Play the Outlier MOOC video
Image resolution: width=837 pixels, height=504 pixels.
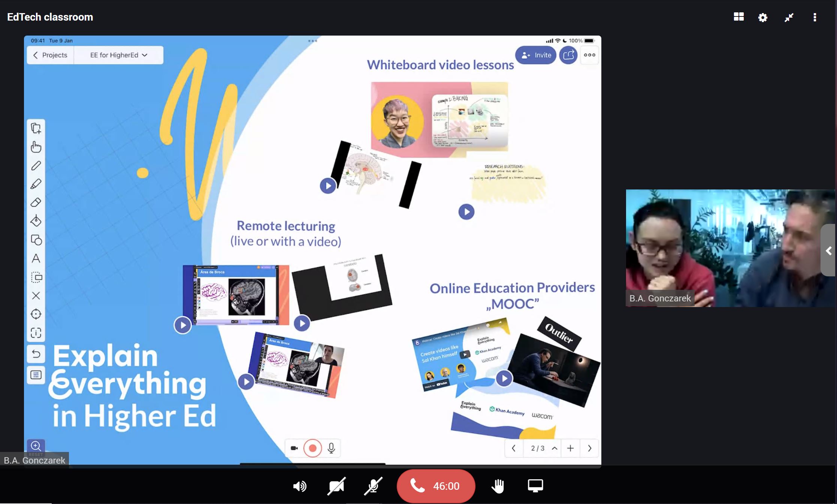point(504,379)
